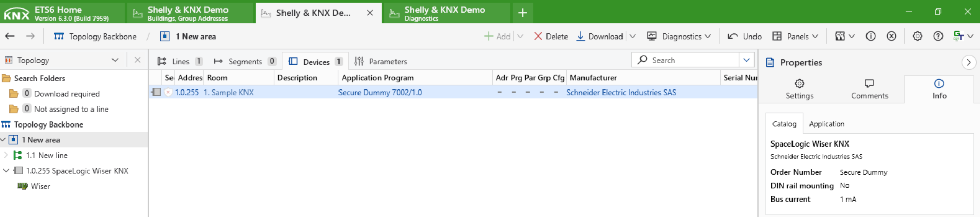Click the circled X icon in toolbar
Viewport: 980px width, 217px height.
pyautogui.click(x=891, y=36)
